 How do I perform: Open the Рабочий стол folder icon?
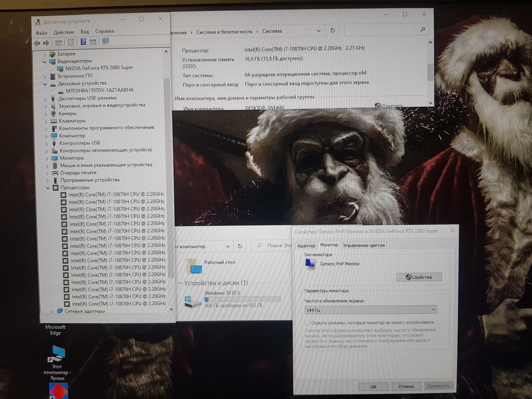tap(195, 265)
